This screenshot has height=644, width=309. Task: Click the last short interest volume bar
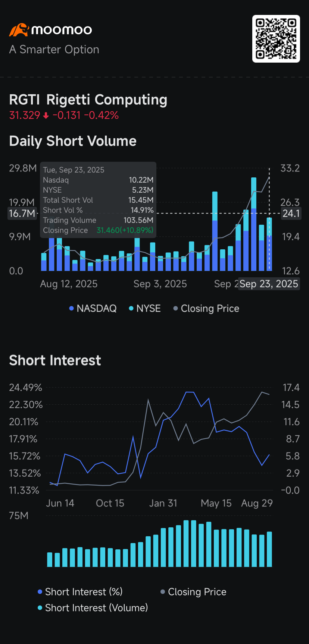269,549
